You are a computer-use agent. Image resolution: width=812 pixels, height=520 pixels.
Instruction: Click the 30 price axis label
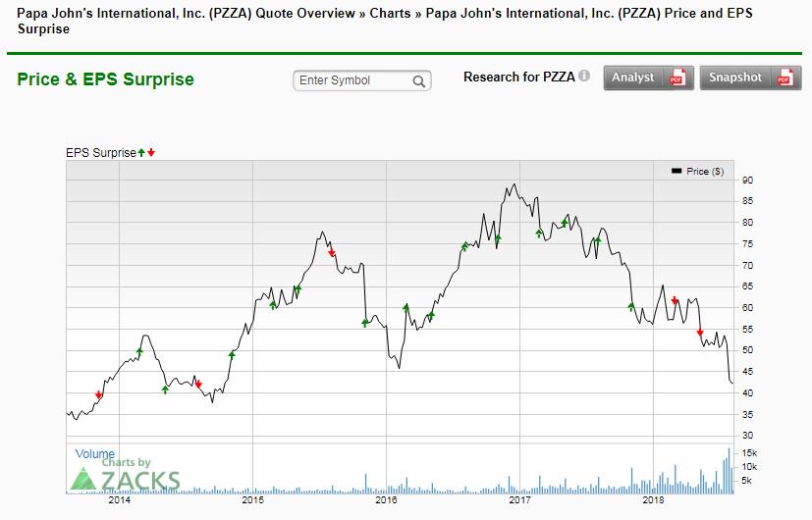coord(748,436)
